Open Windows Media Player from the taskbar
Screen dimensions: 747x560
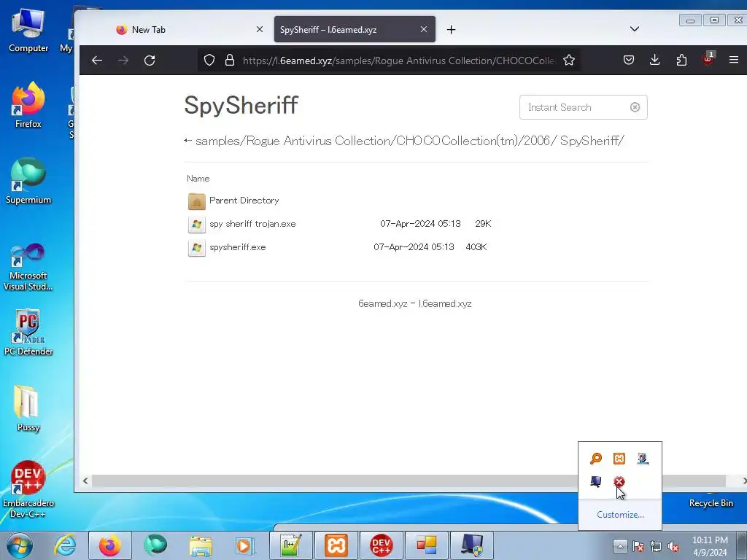point(246,545)
